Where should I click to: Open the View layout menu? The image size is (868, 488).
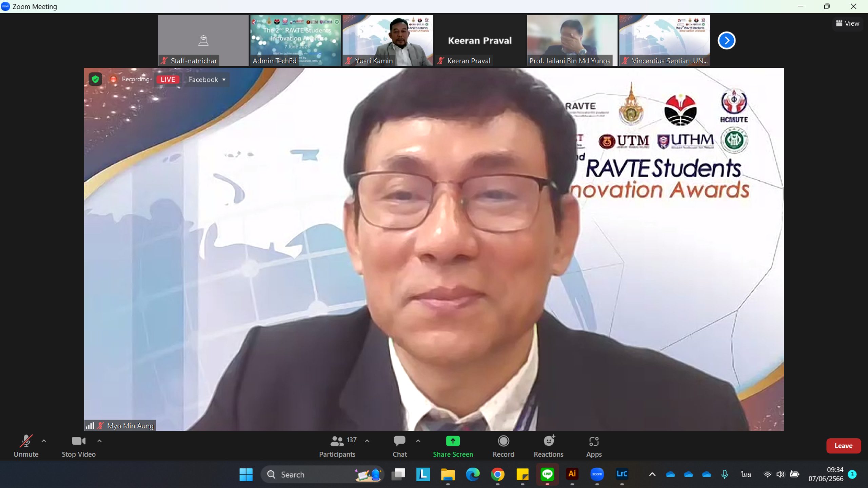tap(848, 23)
